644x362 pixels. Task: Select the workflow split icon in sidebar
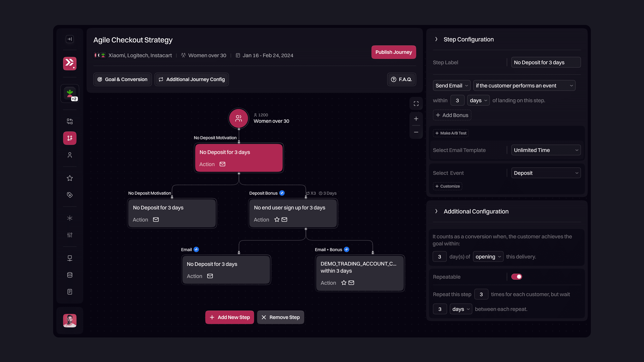pyautogui.click(x=69, y=121)
